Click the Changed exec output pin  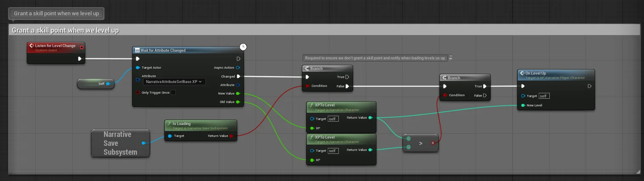[239, 76]
